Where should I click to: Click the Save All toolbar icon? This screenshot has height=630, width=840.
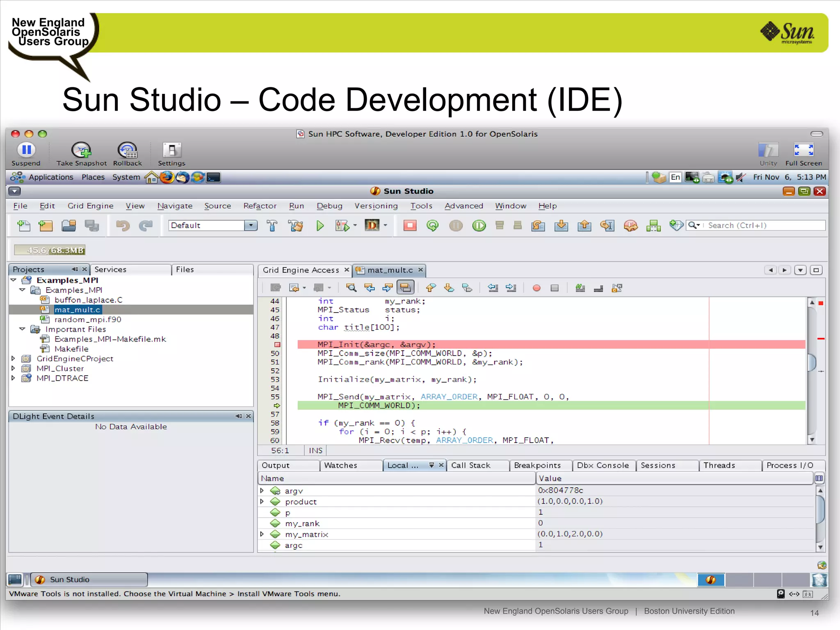91,226
